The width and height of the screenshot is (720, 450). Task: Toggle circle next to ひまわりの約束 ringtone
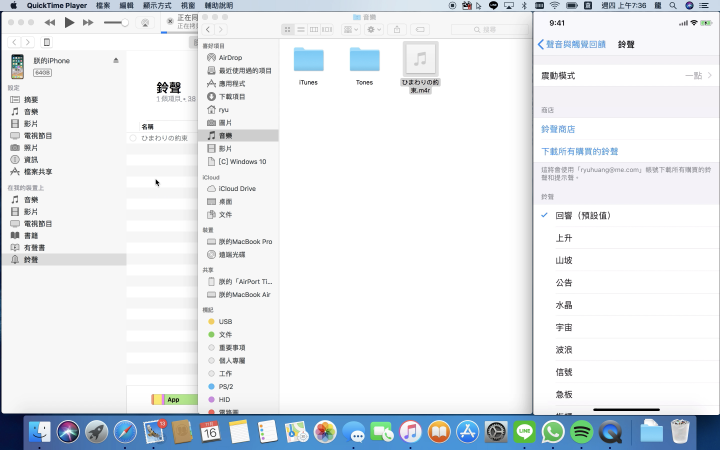133,138
